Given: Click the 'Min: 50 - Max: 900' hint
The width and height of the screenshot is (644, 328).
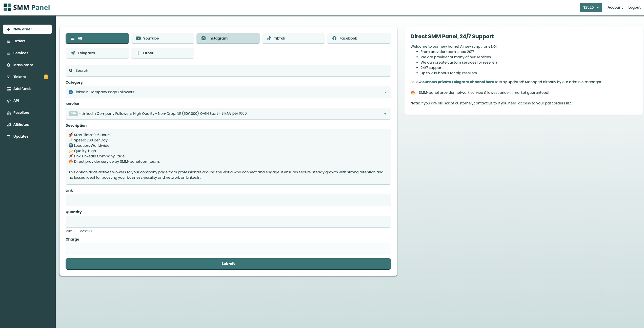Looking at the screenshot, I should coord(79,231).
